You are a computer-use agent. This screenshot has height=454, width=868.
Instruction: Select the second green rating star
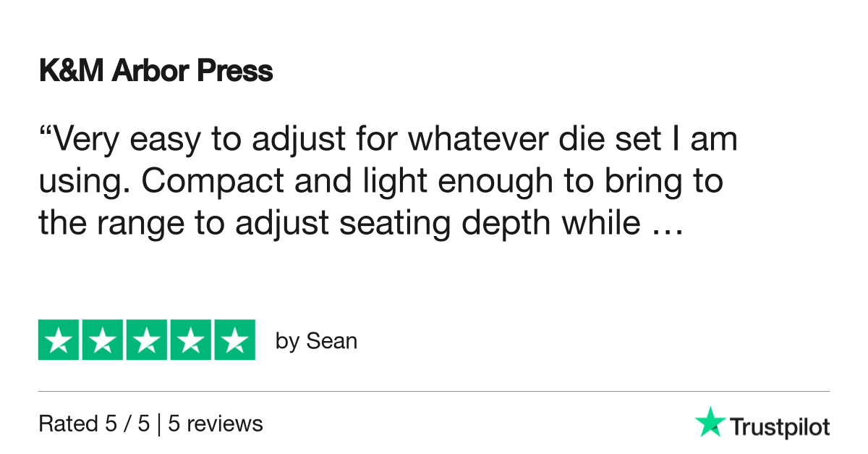point(103,340)
